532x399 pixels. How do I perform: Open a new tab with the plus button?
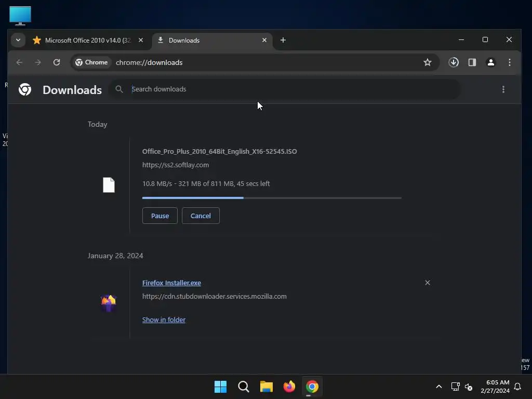click(283, 40)
